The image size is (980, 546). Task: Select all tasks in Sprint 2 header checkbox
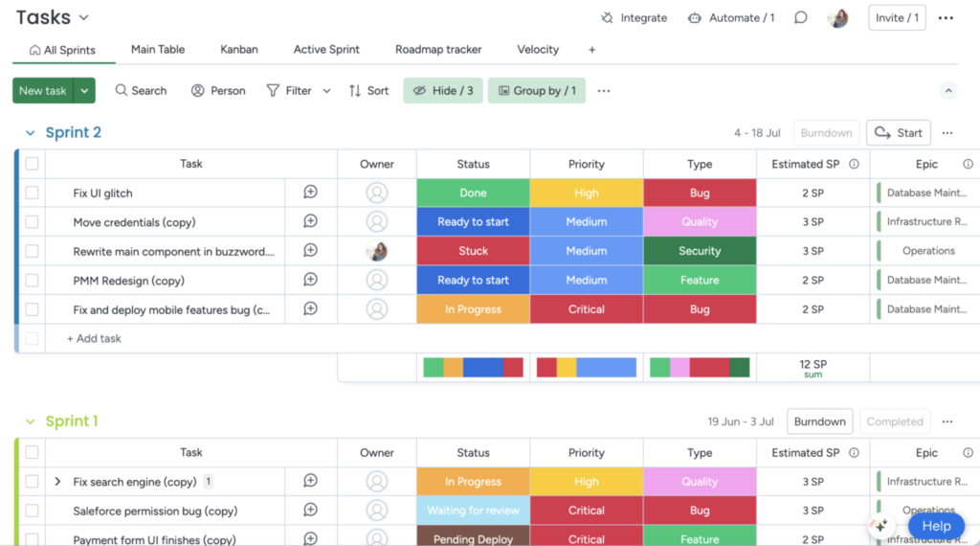[x=32, y=164]
